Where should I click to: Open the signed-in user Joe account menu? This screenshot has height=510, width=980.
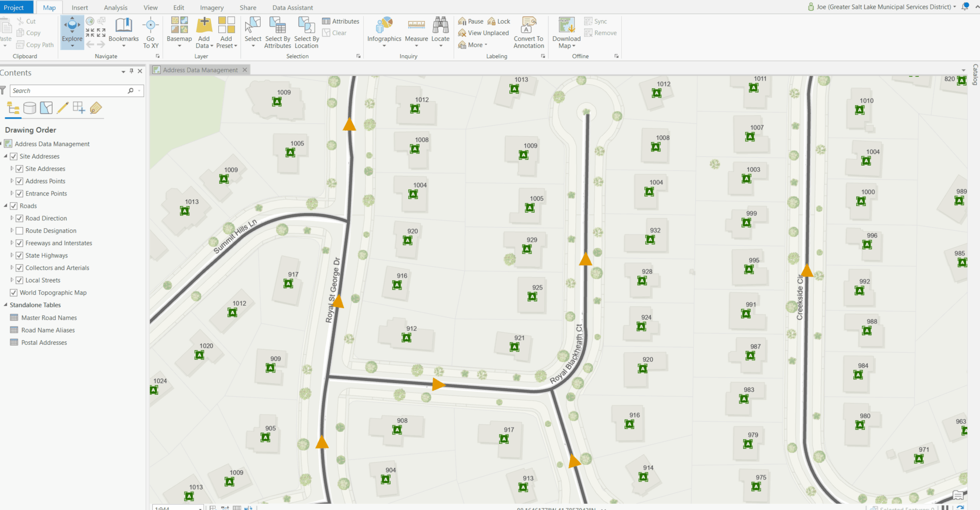click(x=882, y=7)
